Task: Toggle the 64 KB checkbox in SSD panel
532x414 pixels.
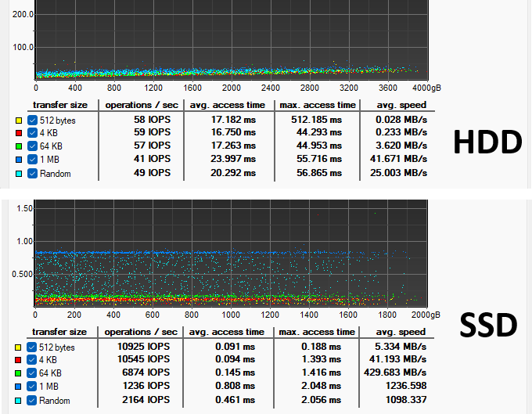Action: pyautogui.click(x=31, y=373)
